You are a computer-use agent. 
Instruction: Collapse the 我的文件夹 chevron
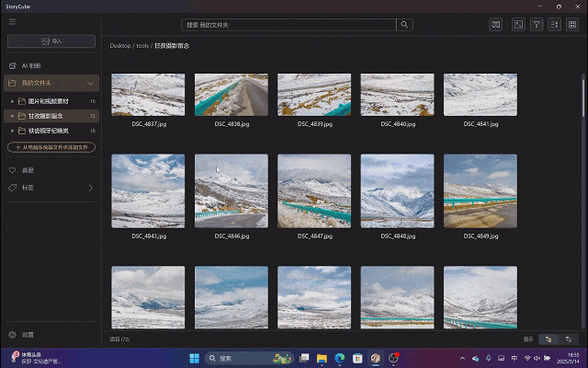(90, 84)
